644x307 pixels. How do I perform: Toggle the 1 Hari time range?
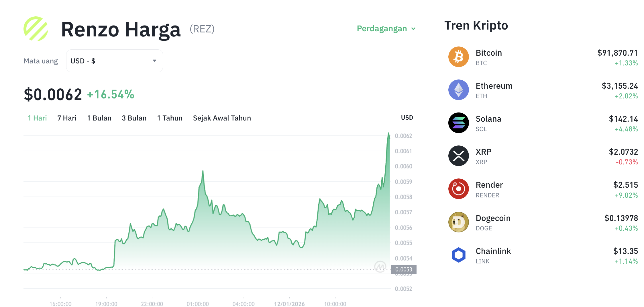click(x=37, y=118)
